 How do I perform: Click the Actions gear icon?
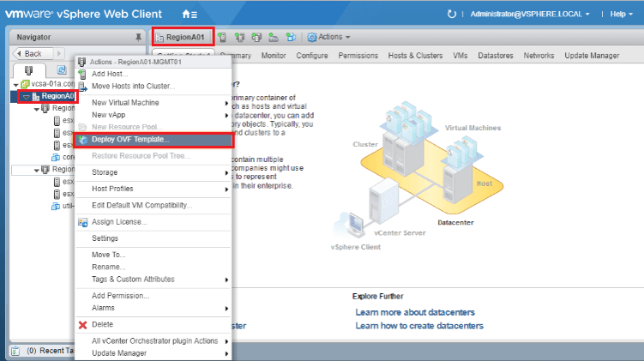pyautogui.click(x=312, y=38)
